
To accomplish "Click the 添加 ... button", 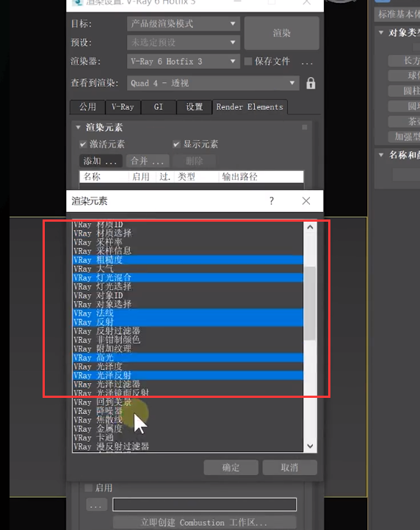I will (x=101, y=161).
